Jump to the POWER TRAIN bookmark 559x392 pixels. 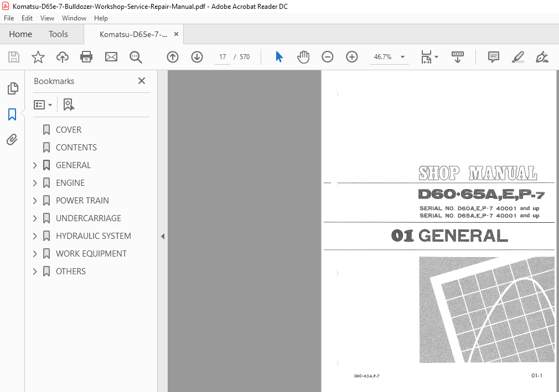coord(82,201)
